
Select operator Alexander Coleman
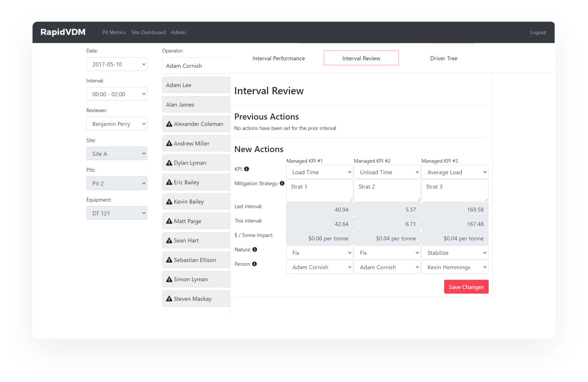[196, 124]
